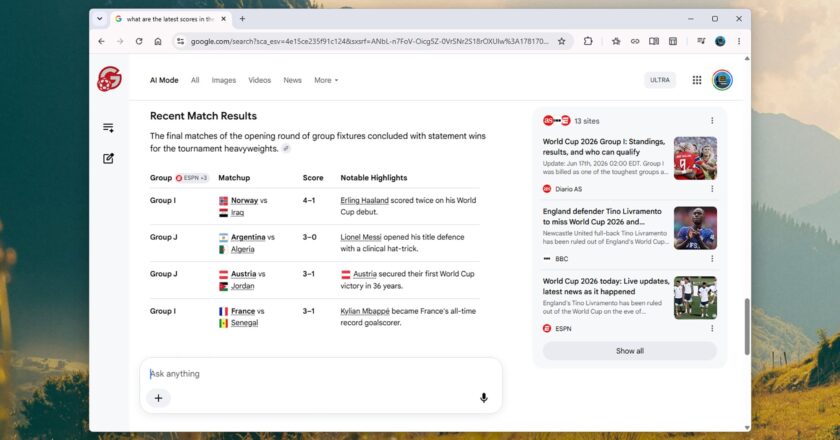Click the Show all button
Image resolution: width=840 pixels, height=440 pixels.
tap(629, 351)
